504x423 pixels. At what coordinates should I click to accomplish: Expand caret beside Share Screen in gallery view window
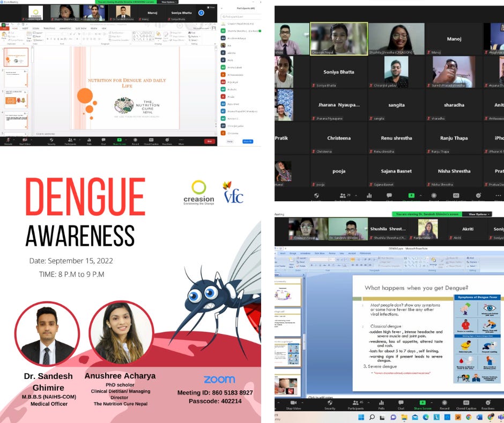pyautogui.click(x=420, y=195)
